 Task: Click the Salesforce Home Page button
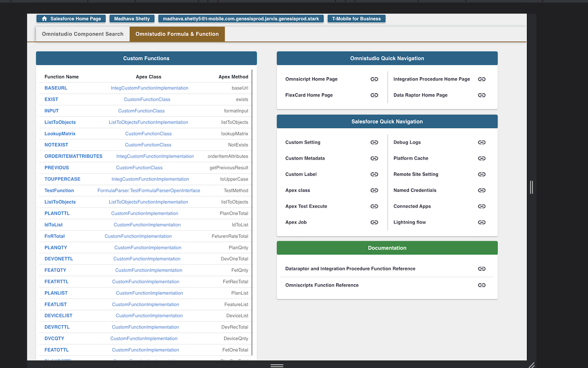click(x=71, y=18)
